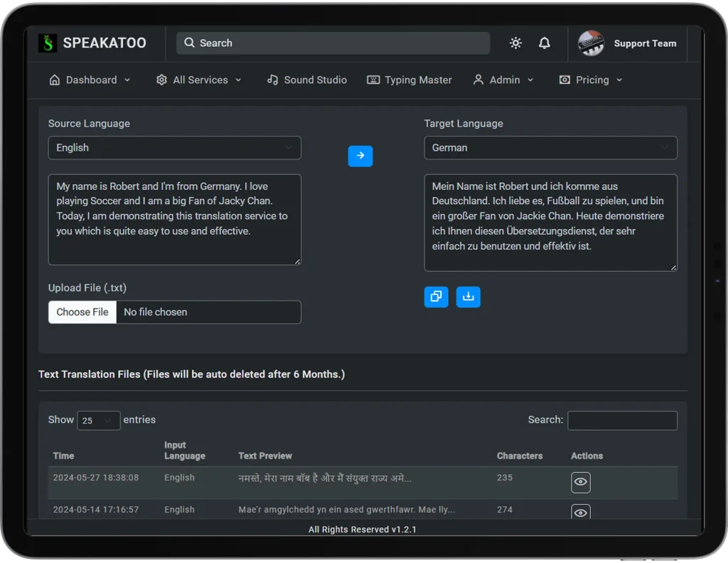728x563 pixels.
Task: Go to Sound Studio
Action: click(x=307, y=80)
